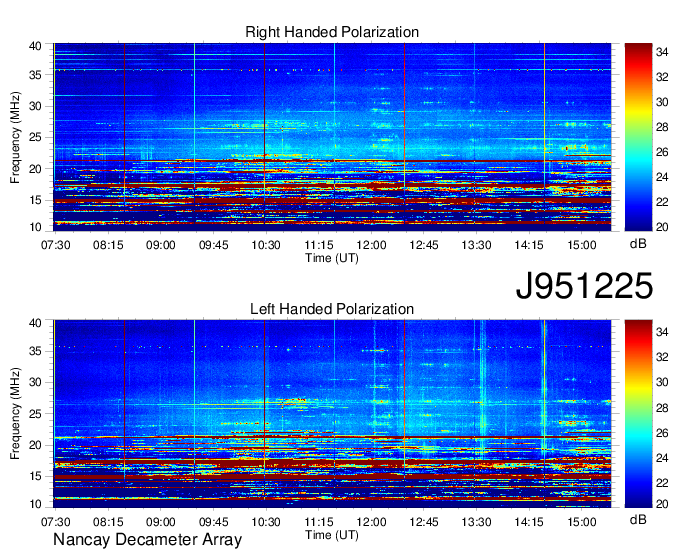680x552 pixels.
Task: Click the right-handed plot's dB color bar
Action: coord(638,137)
